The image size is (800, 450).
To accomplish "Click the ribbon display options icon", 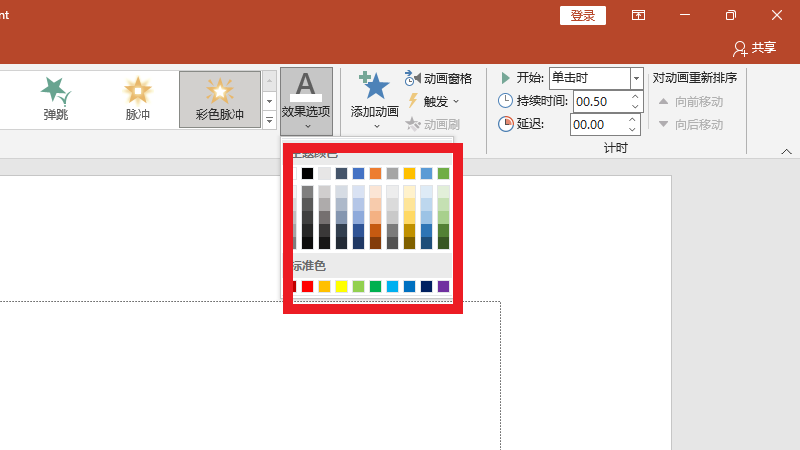I will tap(638, 15).
